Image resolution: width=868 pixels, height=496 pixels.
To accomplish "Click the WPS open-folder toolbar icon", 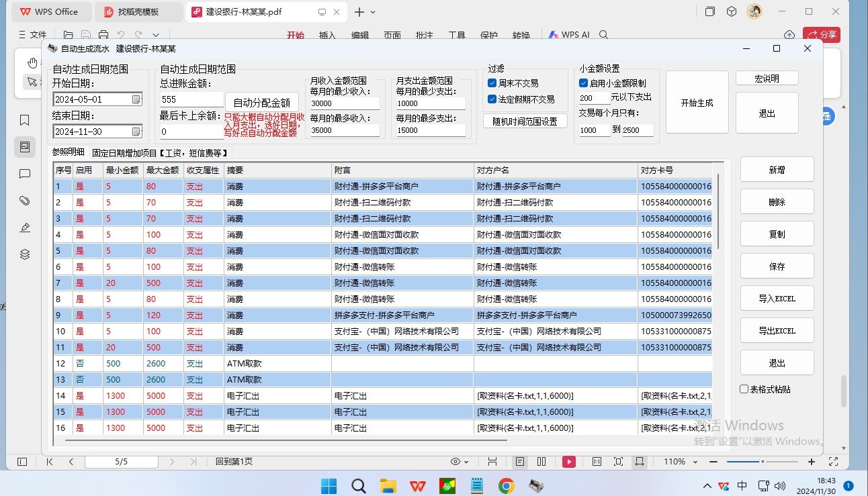I will click(69, 35).
